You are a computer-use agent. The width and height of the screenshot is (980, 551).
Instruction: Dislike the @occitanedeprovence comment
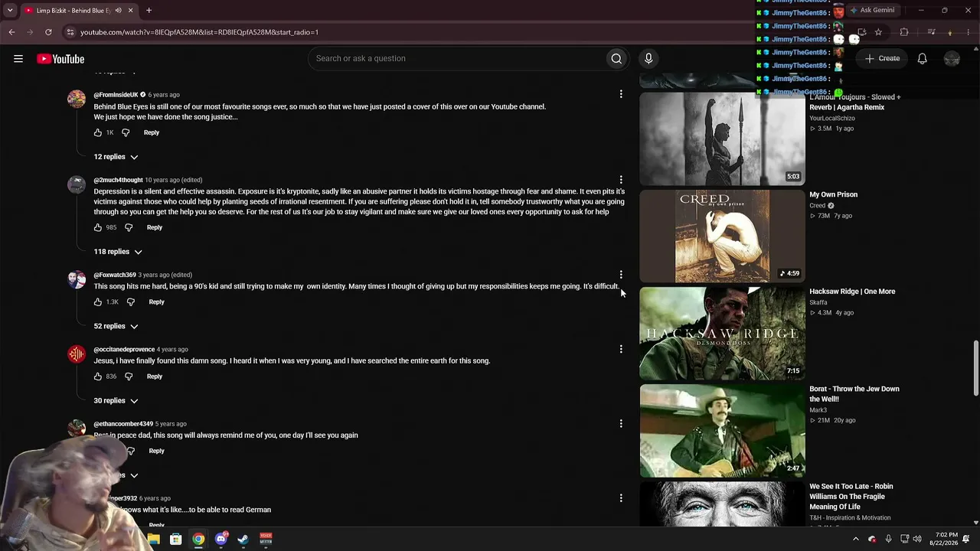129,377
